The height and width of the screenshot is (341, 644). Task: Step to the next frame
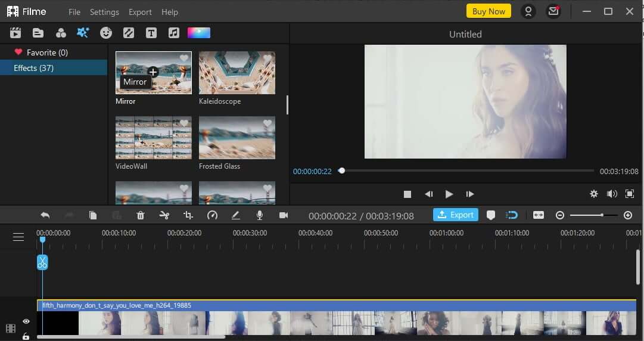click(470, 194)
